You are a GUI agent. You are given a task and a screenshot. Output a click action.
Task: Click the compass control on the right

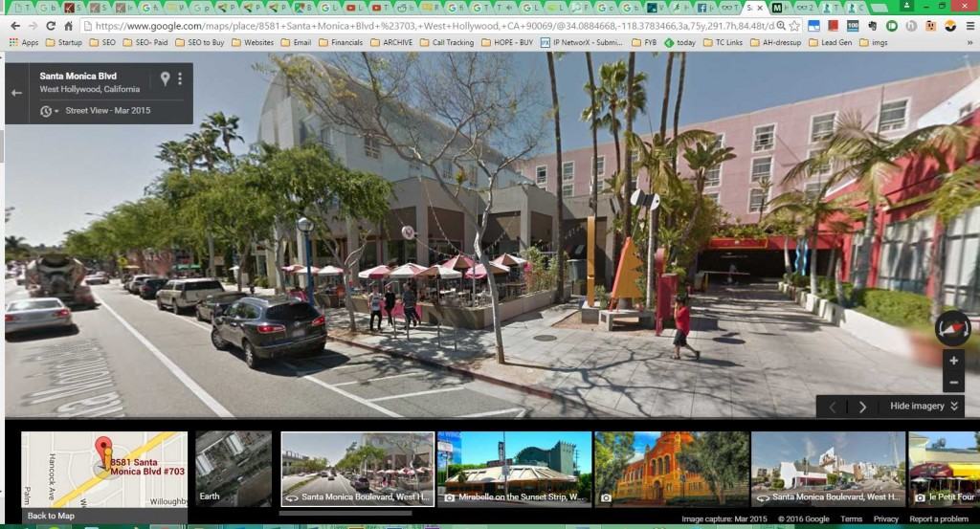click(952, 328)
